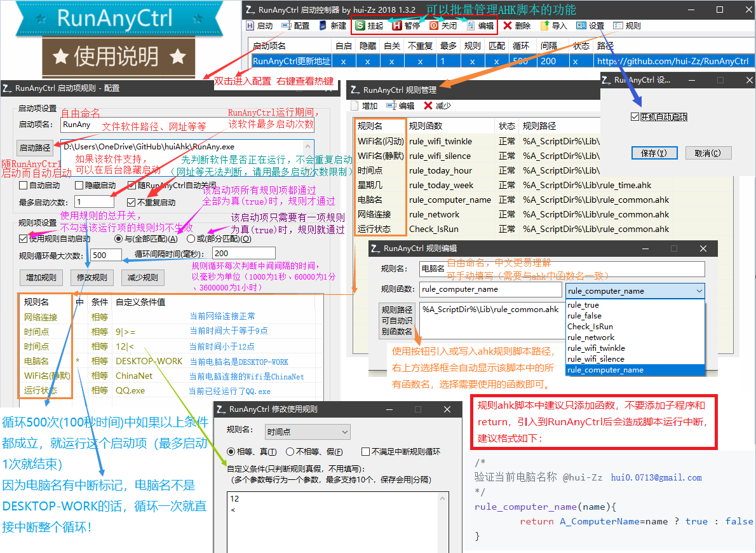Select the 或(部分匹配) radio option
756x553 pixels.
(x=191, y=238)
